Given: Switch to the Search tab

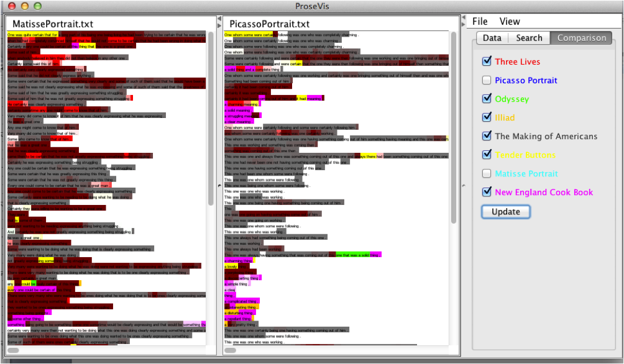Looking at the screenshot, I should [529, 38].
